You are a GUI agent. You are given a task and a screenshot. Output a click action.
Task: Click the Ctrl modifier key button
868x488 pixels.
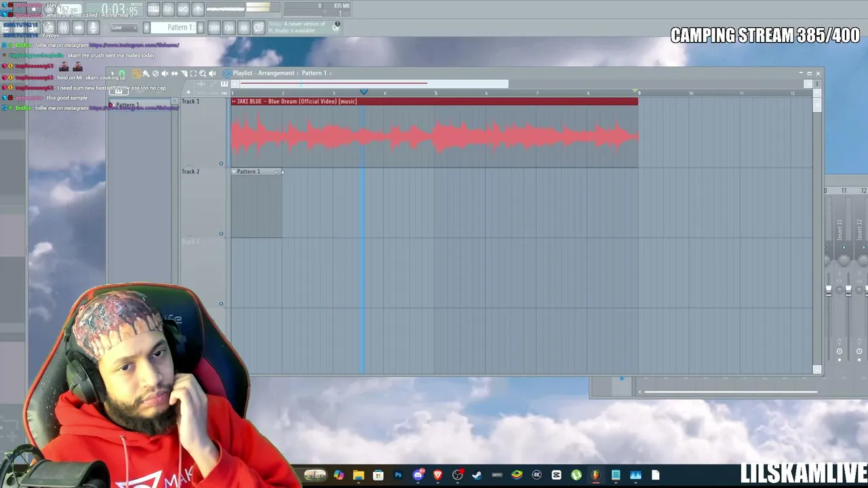229,28
